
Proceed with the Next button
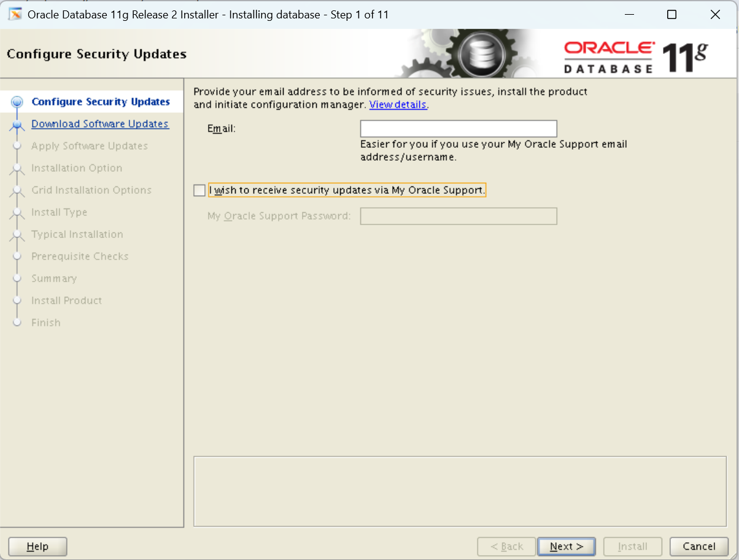[566, 546]
